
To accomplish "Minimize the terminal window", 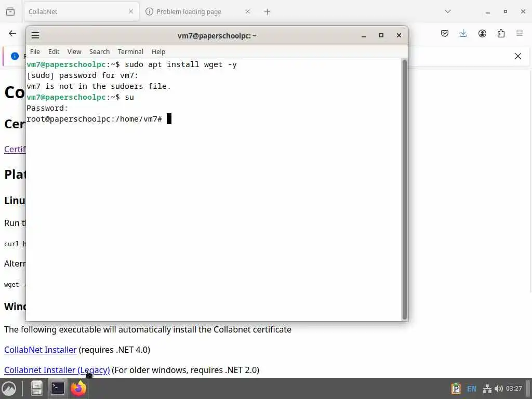I will (363, 35).
